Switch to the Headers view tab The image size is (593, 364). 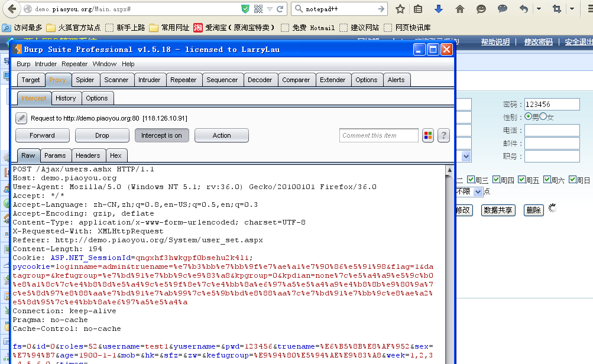(88, 155)
